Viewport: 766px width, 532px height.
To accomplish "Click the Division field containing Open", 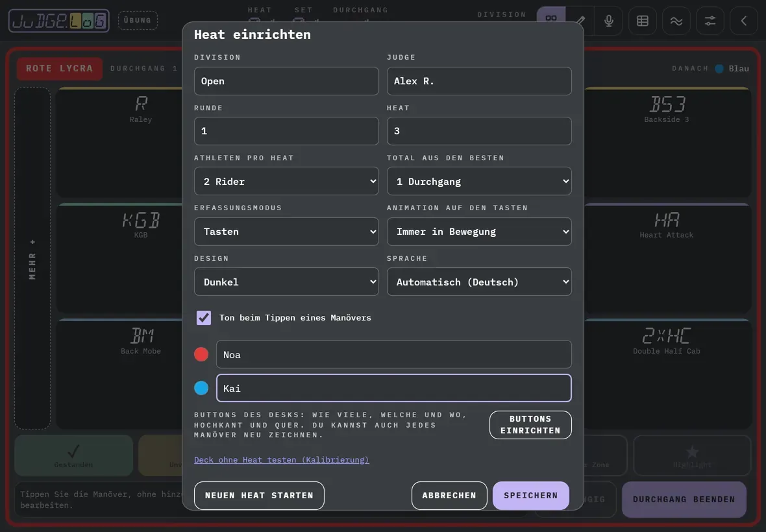I will pyautogui.click(x=286, y=81).
